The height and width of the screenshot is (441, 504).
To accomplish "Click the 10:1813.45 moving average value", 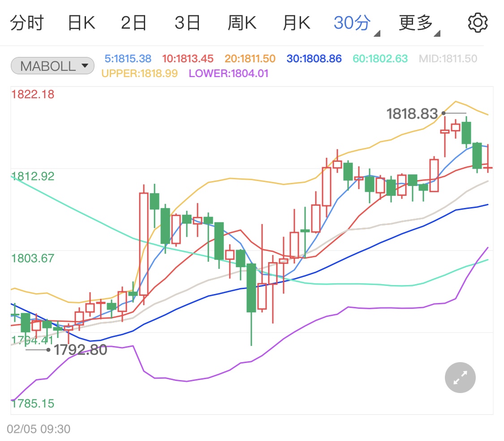I will (188, 59).
